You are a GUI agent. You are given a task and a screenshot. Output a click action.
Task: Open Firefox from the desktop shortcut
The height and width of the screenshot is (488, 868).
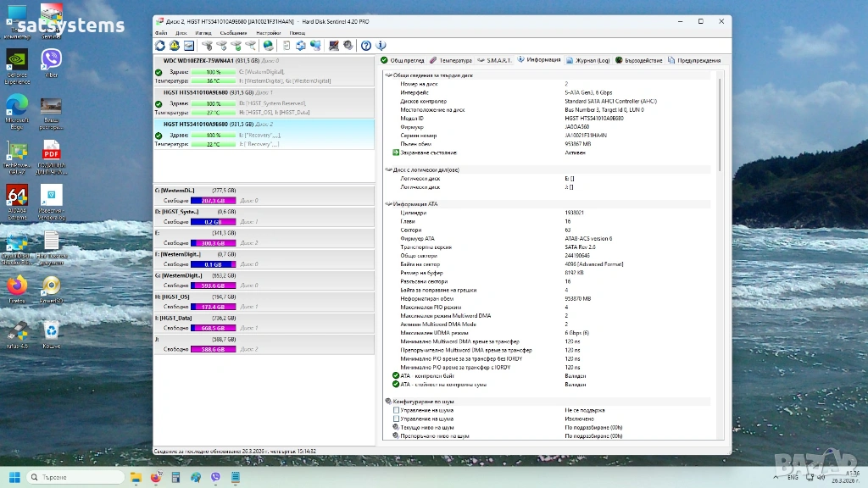click(x=17, y=285)
